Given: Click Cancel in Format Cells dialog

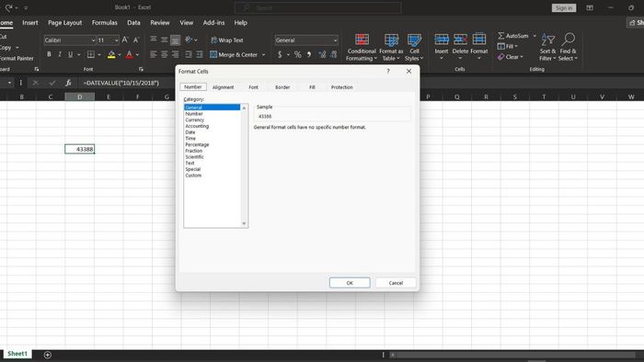Looking at the screenshot, I should tap(396, 283).
